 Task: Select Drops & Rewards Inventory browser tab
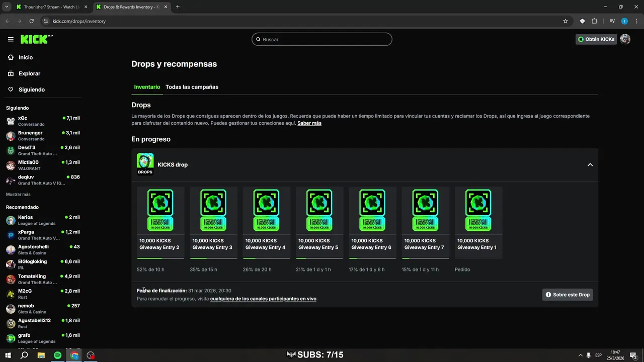click(x=131, y=7)
